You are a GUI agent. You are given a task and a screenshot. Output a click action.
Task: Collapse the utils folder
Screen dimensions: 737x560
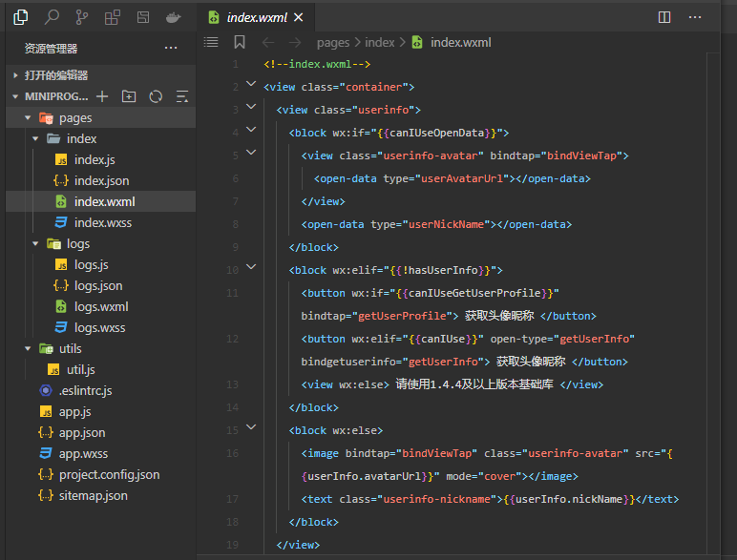coord(28,348)
